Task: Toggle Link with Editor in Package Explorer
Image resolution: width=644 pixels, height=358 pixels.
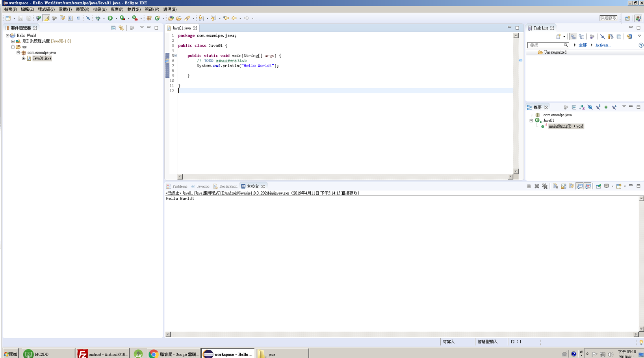Action: [x=121, y=28]
